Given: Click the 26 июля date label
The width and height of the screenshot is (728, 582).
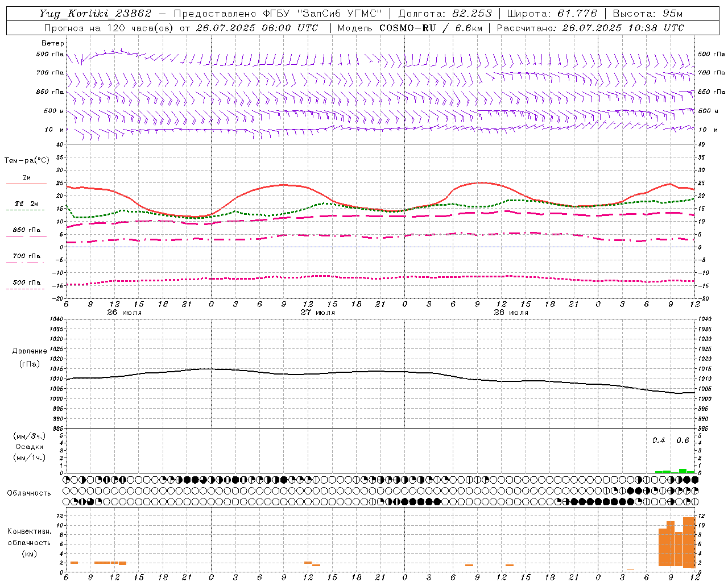Looking at the screenshot, I should pyautogui.click(x=125, y=312).
